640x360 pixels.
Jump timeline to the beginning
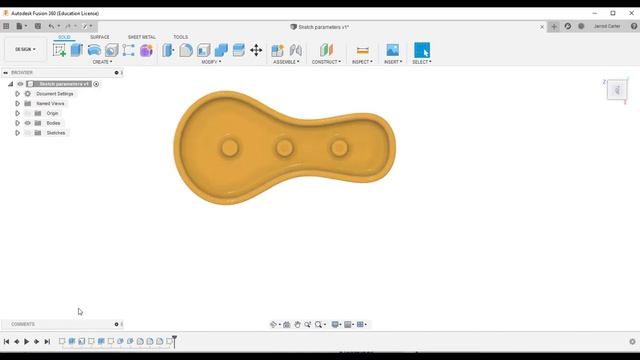point(6,342)
